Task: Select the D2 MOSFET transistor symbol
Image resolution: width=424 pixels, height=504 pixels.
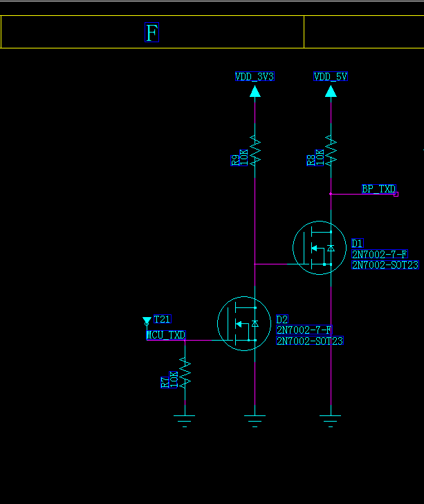Action: tap(244, 324)
